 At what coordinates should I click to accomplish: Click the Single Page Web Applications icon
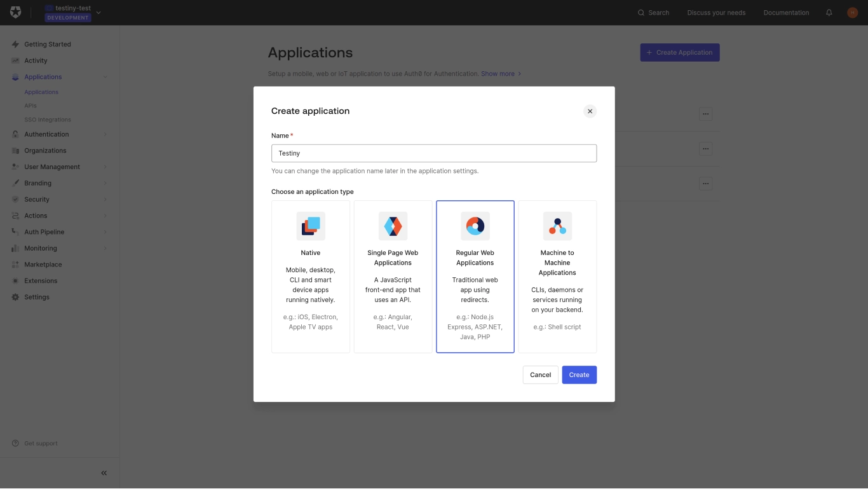pos(393,226)
